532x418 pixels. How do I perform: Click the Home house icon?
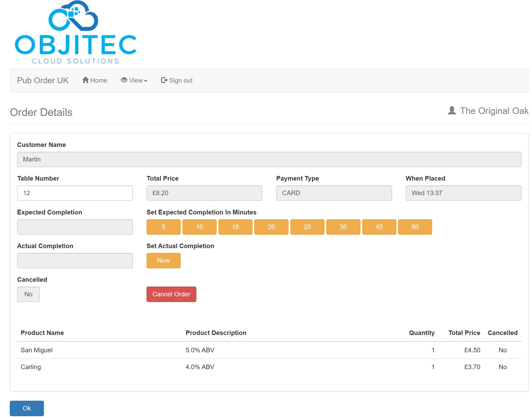(86, 80)
